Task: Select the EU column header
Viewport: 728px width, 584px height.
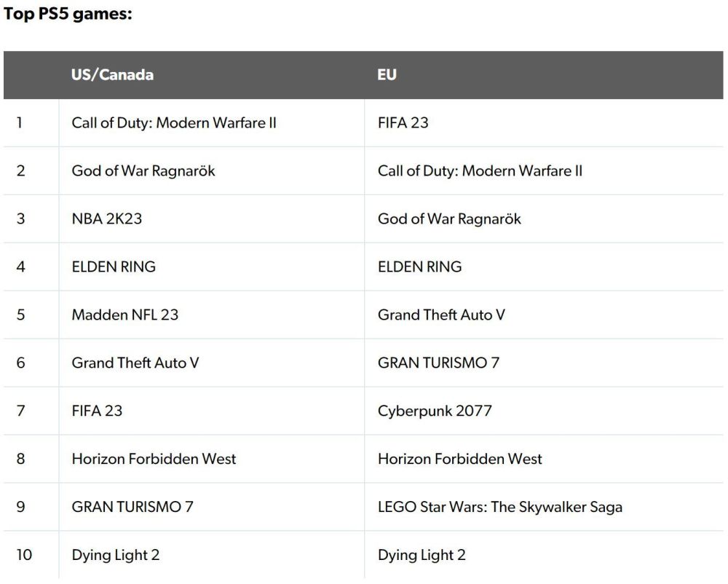Action: click(x=387, y=75)
